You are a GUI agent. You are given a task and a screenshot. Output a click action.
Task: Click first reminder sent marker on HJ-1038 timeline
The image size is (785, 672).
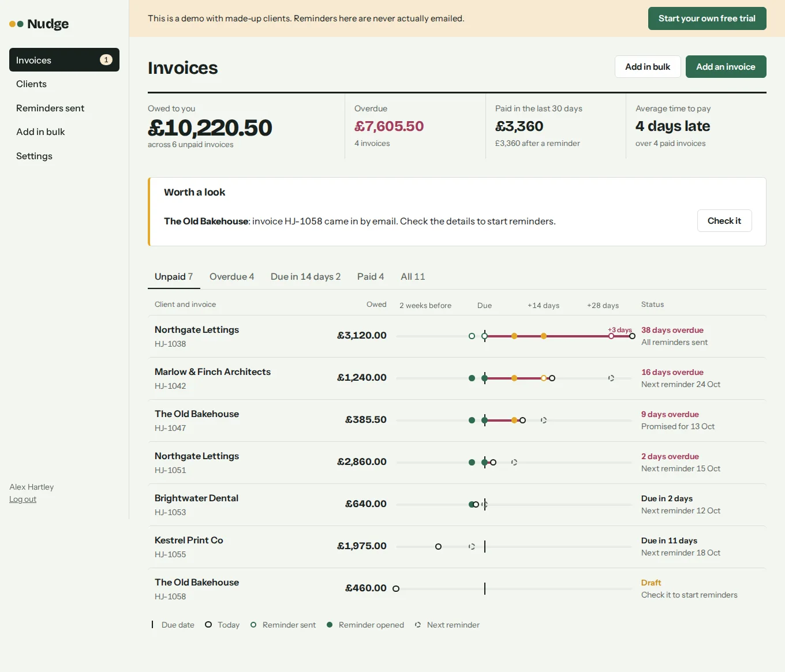[472, 336]
